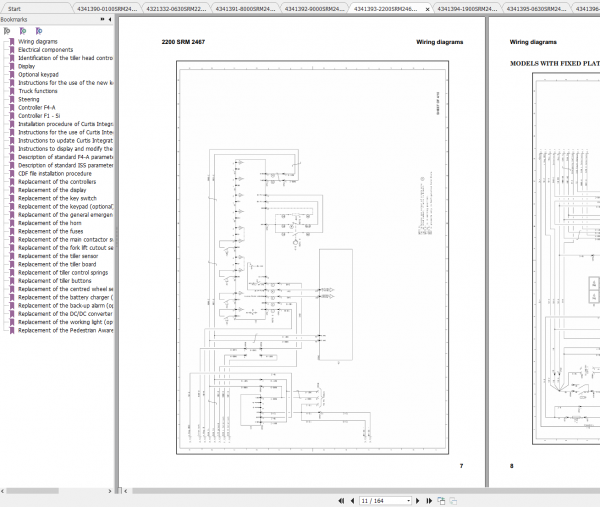Open Replacement of the DC/DC converter bookmark

65,314
